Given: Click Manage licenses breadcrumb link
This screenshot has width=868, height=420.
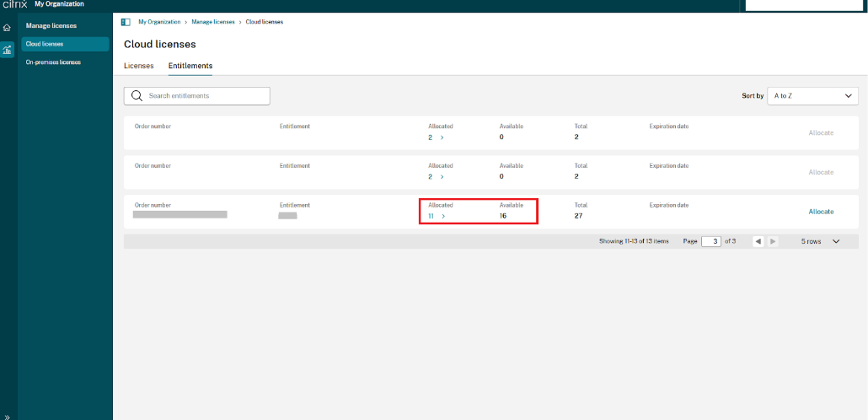Looking at the screenshot, I should 213,22.
